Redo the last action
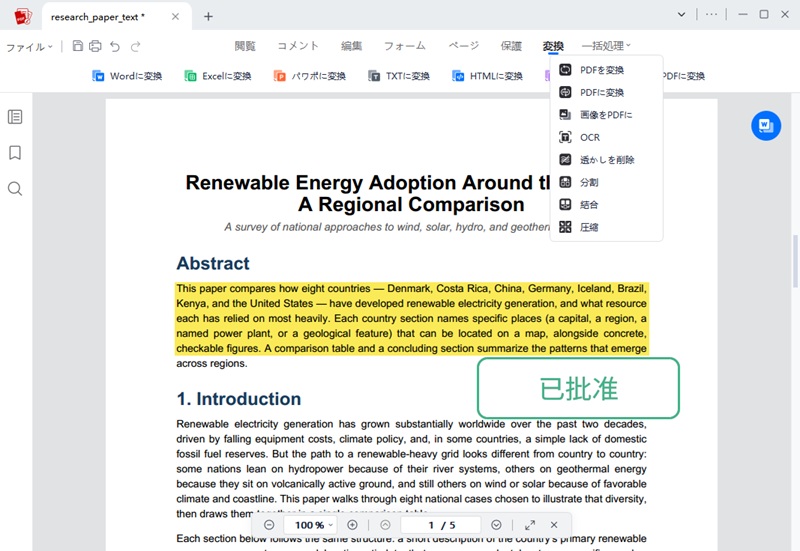The height and width of the screenshot is (551, 800). 135,46
